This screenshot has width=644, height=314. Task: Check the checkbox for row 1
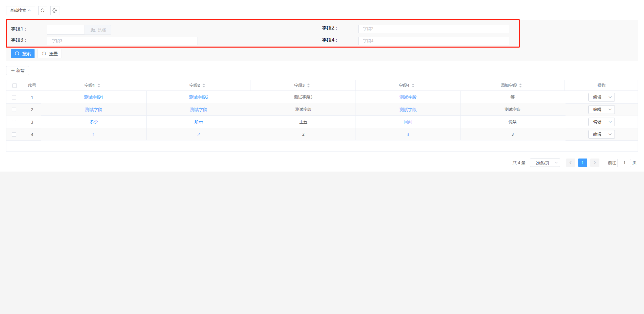[x=14, y=97]
